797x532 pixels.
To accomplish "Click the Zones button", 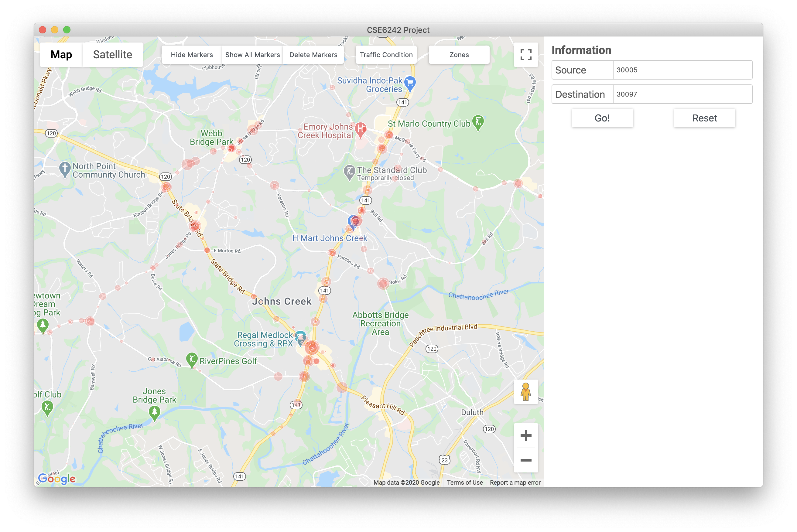I will 459,55.
